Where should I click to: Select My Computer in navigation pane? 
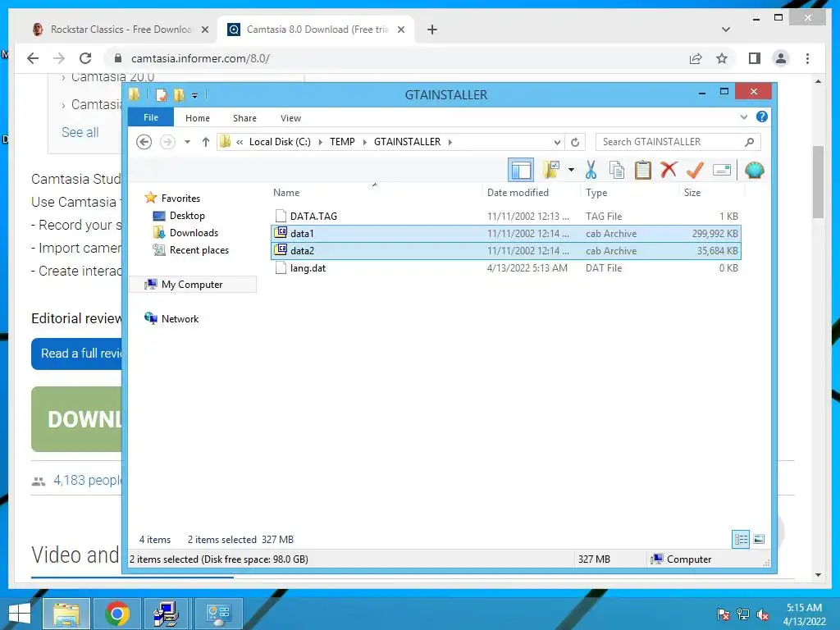pos(192,285)
